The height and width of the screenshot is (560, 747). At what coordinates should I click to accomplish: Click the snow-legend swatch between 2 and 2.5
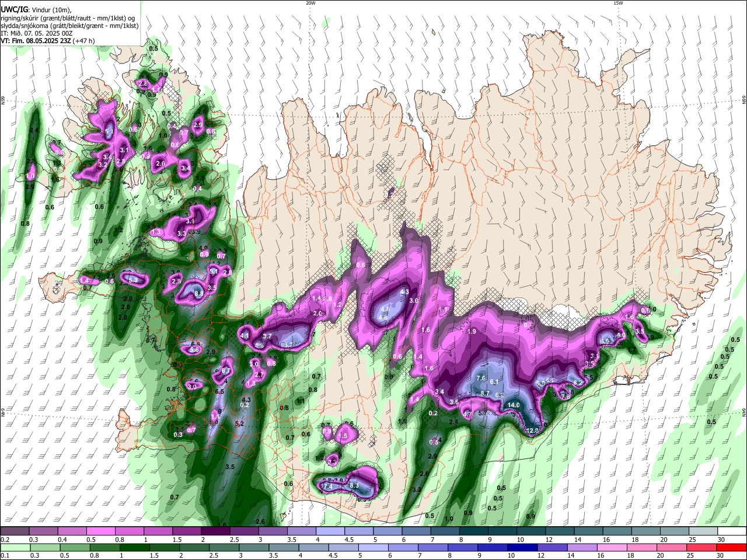click(x=215, y=531)
